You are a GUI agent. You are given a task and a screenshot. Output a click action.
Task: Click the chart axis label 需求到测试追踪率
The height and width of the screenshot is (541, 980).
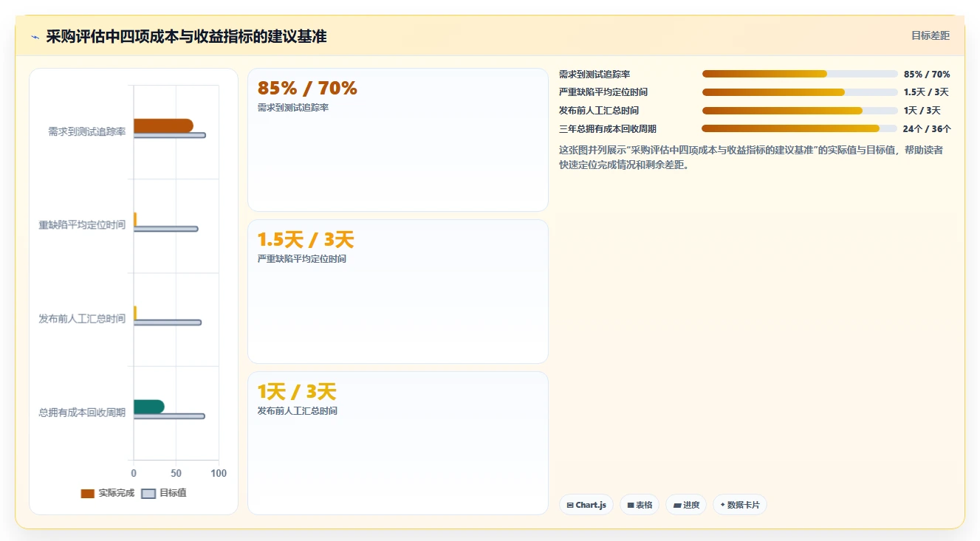86,131
